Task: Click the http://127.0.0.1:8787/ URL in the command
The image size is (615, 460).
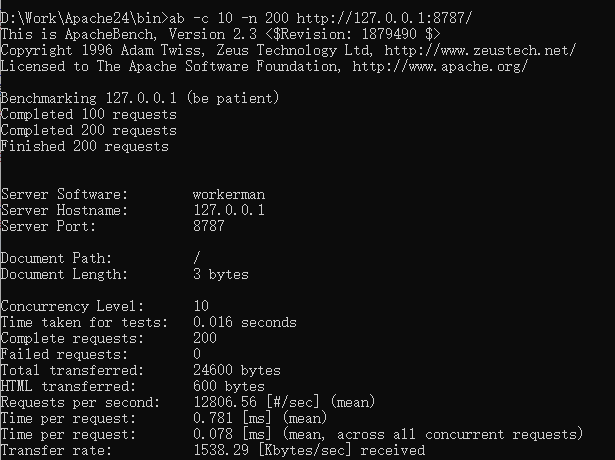Action: coord(384,18)
